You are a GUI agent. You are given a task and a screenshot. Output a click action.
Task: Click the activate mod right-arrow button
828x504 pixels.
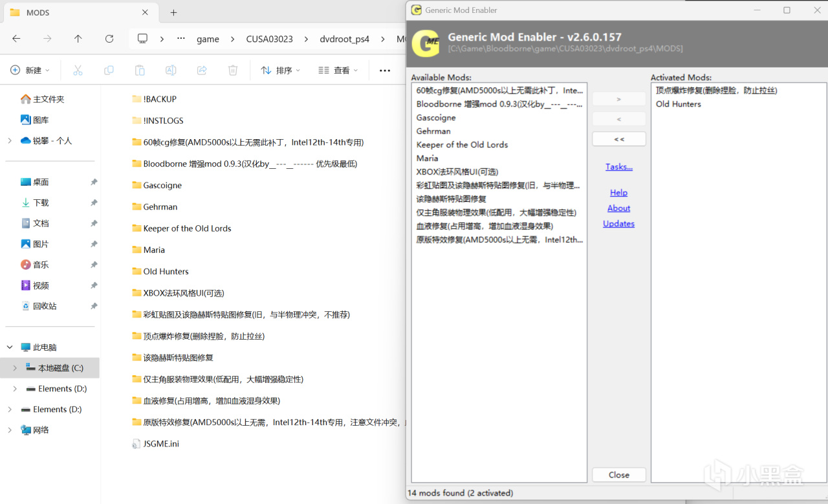619,99
